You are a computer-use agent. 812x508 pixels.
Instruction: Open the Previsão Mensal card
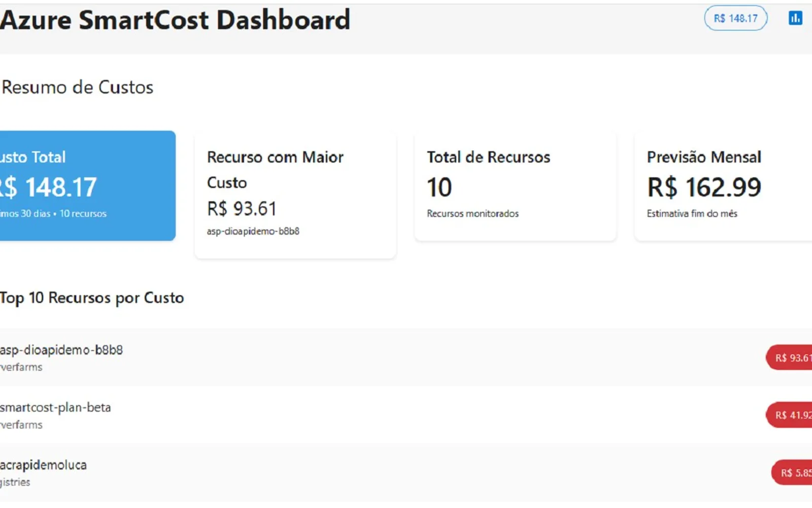tap(723, 186)
